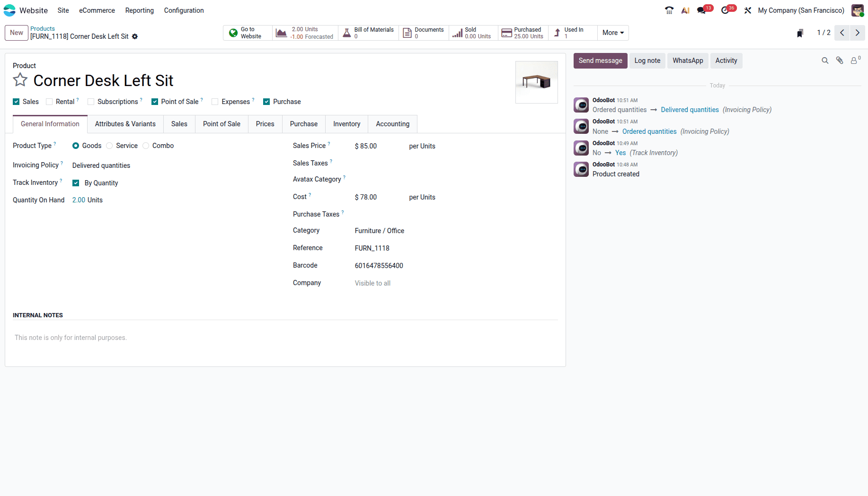Open the VoIP phone icon in top bar

coord(669,10)
